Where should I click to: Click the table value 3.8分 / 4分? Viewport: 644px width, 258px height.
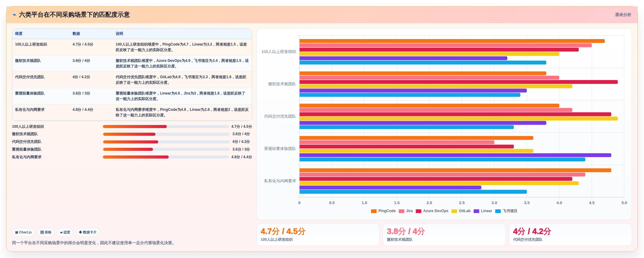coord(81,61)
